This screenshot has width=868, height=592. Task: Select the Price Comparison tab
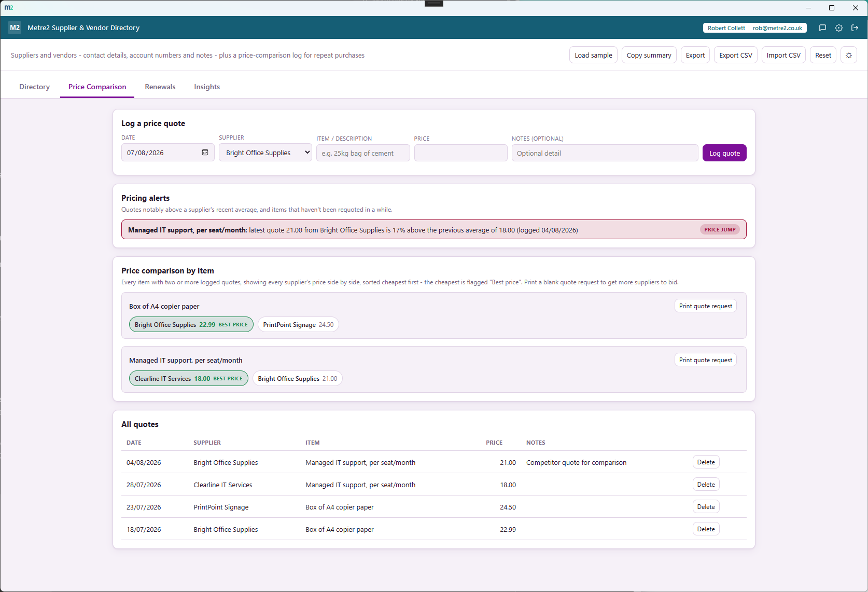(x=97, y=87)
